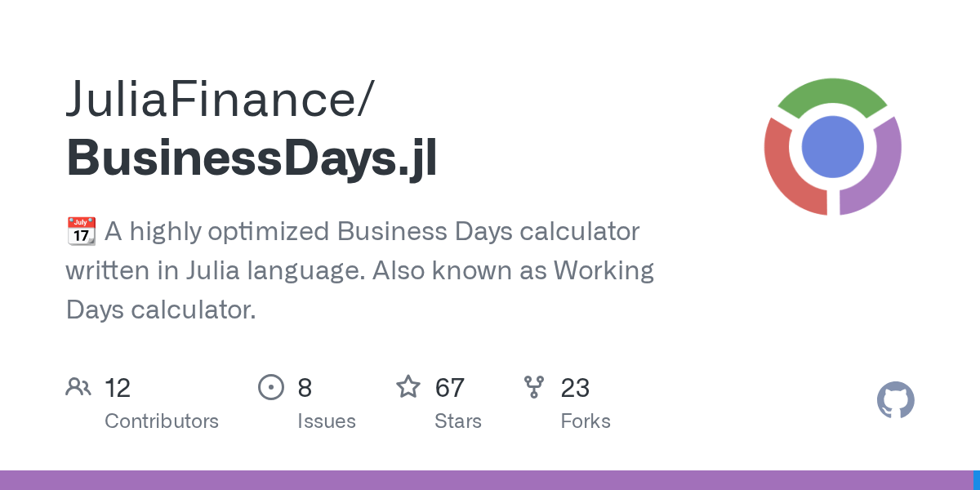Click the Issues circle-dot icon
Screen dimensions: 980x490
(x=270, y=387)
